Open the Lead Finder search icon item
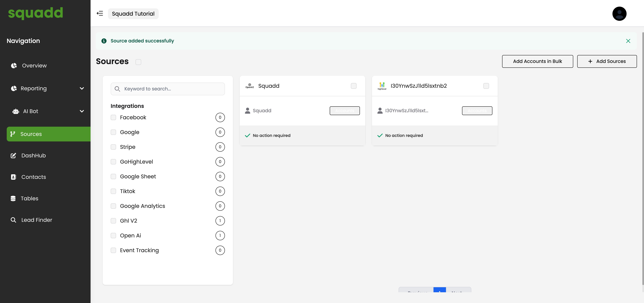644x303 pixels. pyautogui.click(x=13, y=220)
